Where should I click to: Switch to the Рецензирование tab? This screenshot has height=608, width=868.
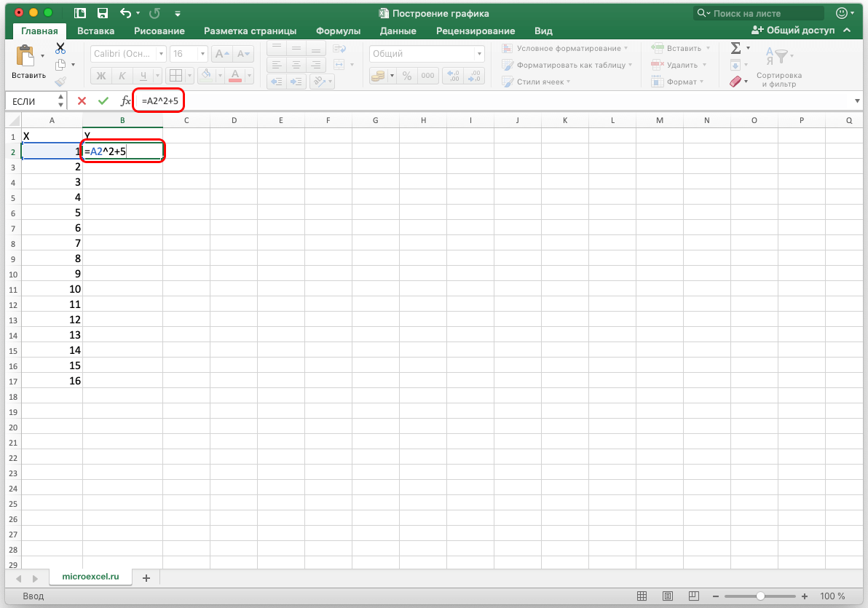click(476, 31)
